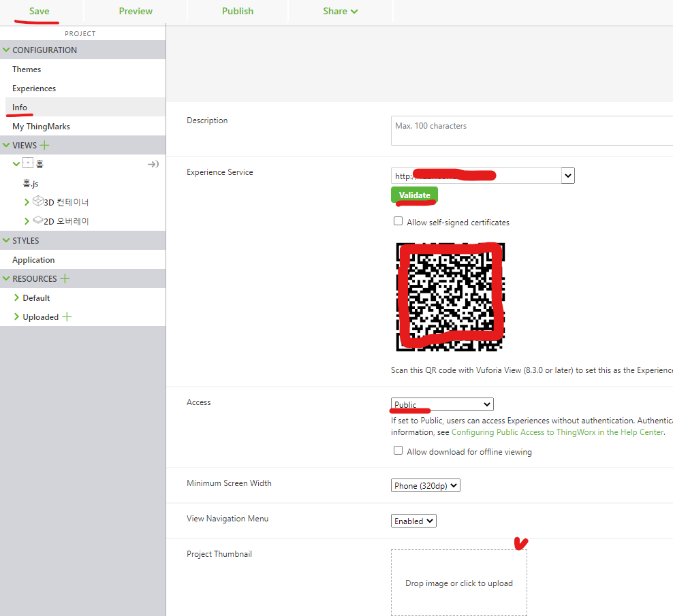Expand the 3D 컨테이너 node
This screenshot has width=673, height=616.
pyautogui.click(x=27, y=202)
